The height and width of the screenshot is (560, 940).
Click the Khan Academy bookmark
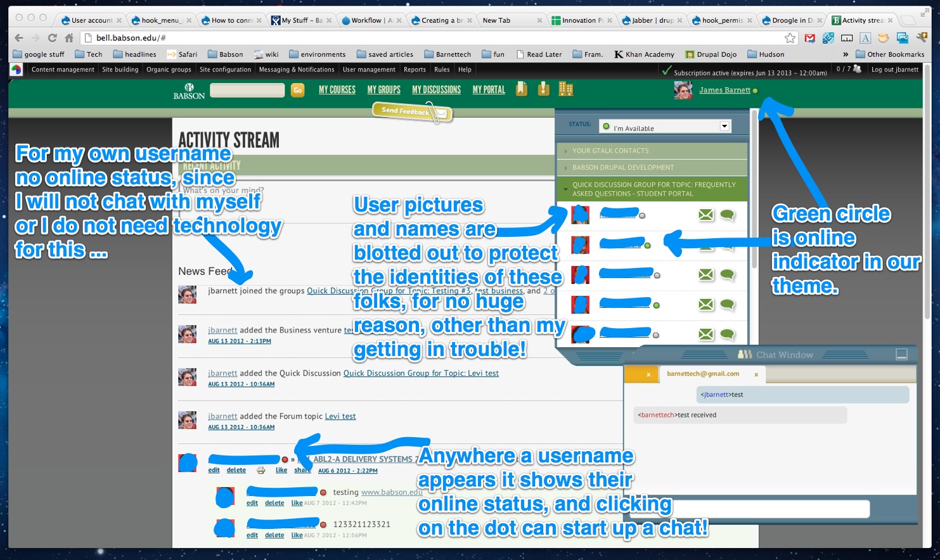coord(644,54)
